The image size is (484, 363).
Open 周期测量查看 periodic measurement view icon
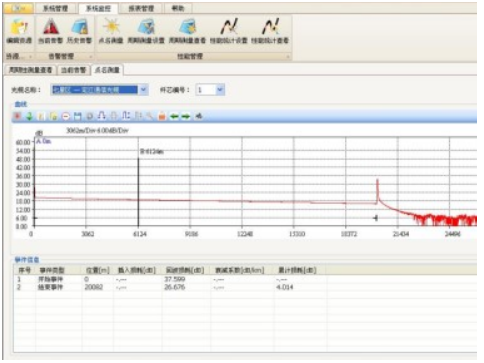pos(187,31)
